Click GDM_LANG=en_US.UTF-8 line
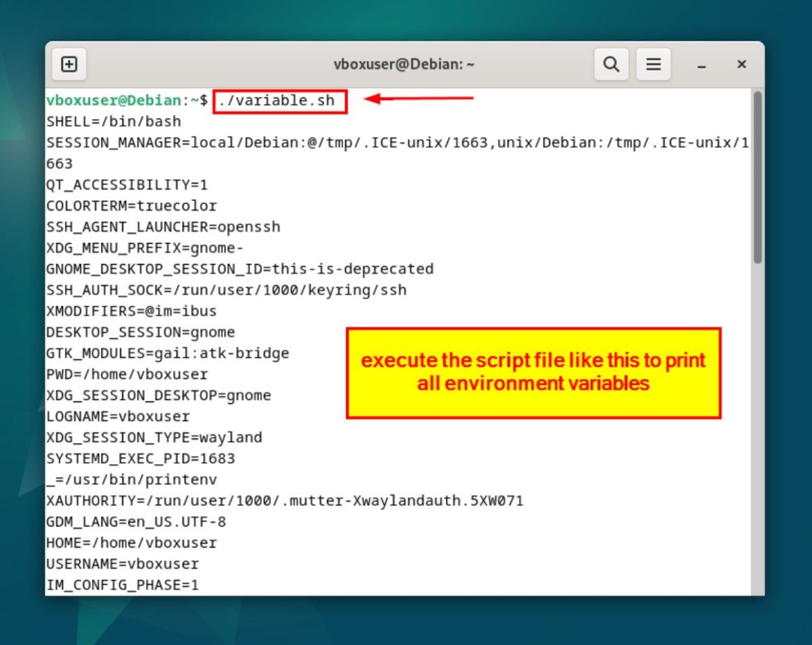Screen dimensions: 812x645 (x=136, y=522)
